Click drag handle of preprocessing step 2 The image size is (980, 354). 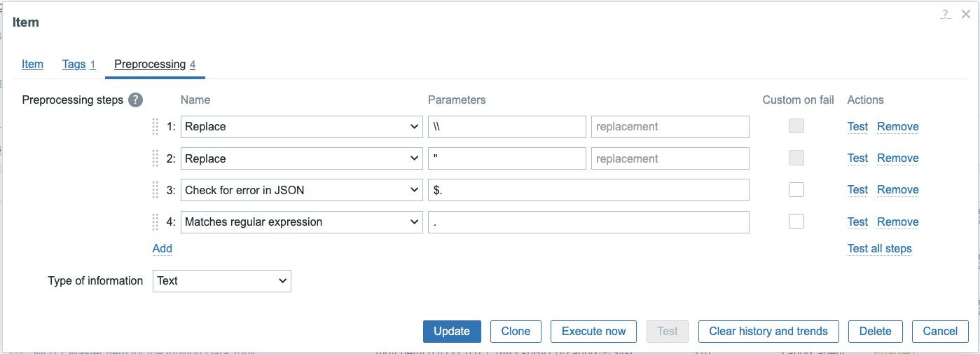(x=156, y=158)
